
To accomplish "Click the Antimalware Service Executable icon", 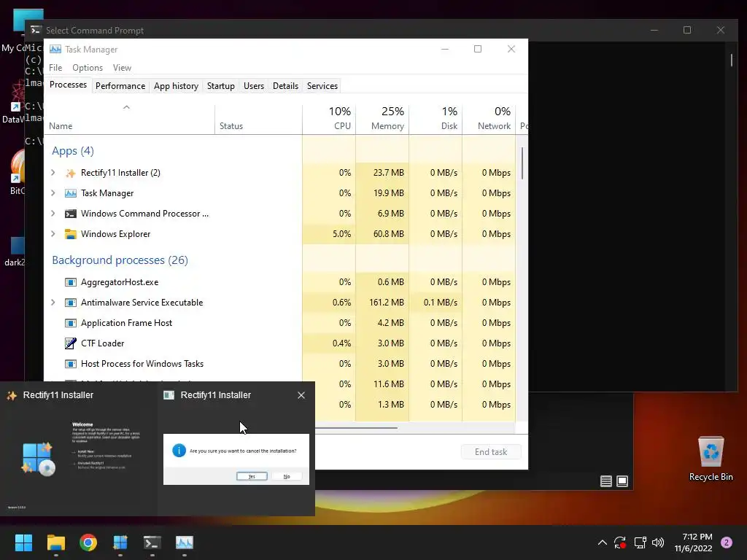I will [x=71, y=303].
